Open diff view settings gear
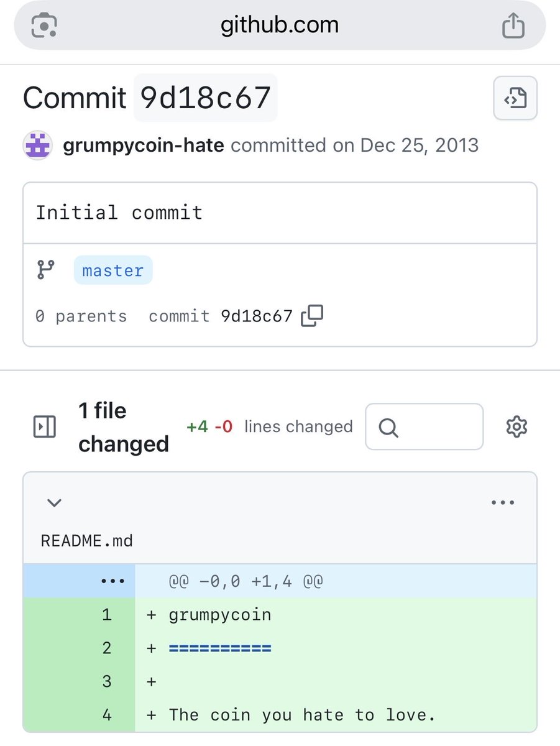Viewport: 560px width, 746px height. pos(516,426)
